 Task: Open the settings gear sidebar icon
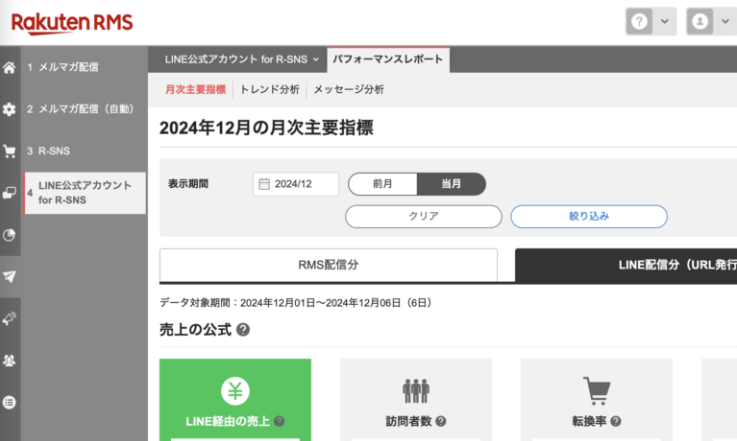9,110
